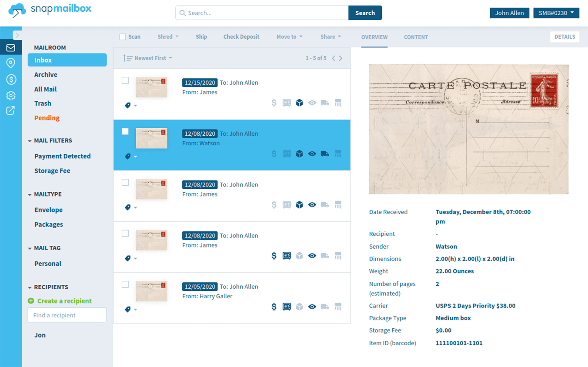
Task: Click the box icon on Harry Galler's mail
Action: (299, 307)
